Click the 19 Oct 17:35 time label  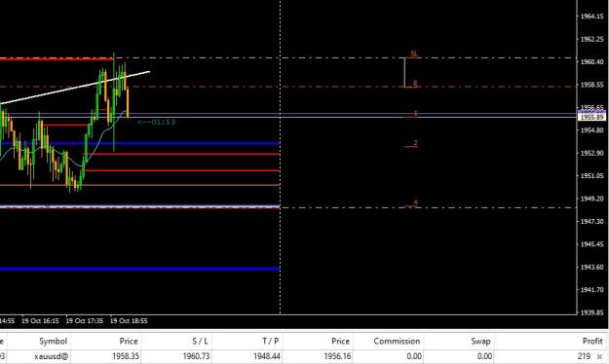coord(84,321)
